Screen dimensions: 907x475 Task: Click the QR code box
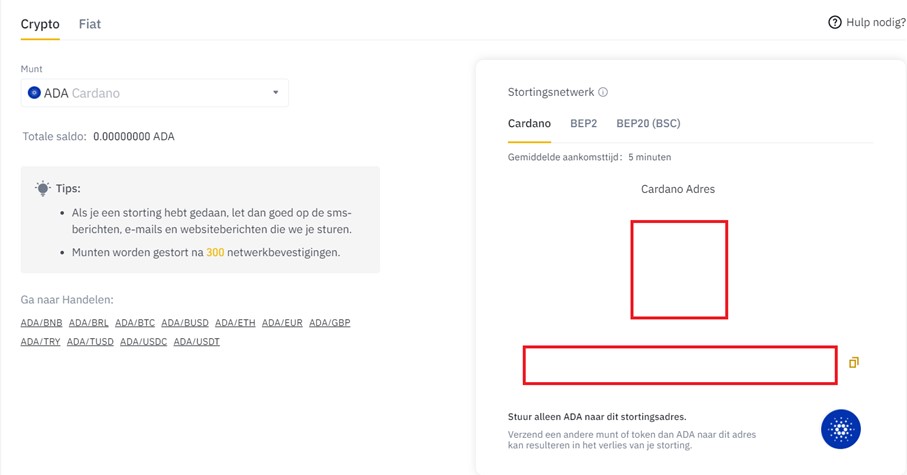[679, 270]
